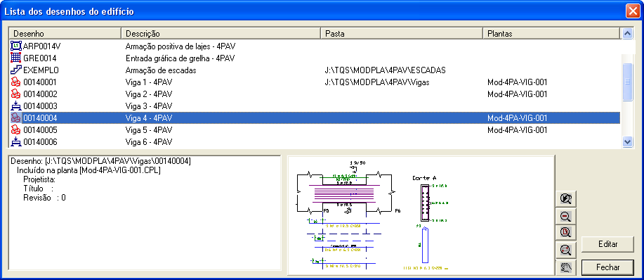Click the ARP0014V slab drawing icon

point(15,46)
